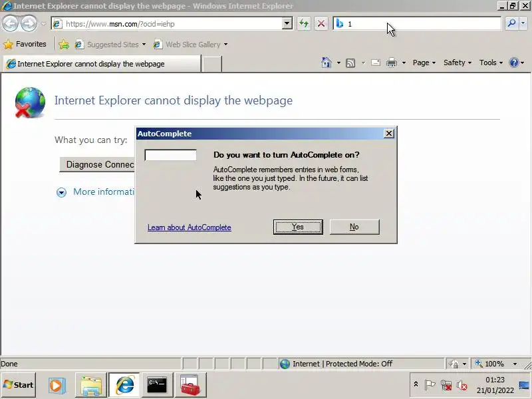532x399 pixels.
Task: Click the Stop loading X icon
Action: 321,24
